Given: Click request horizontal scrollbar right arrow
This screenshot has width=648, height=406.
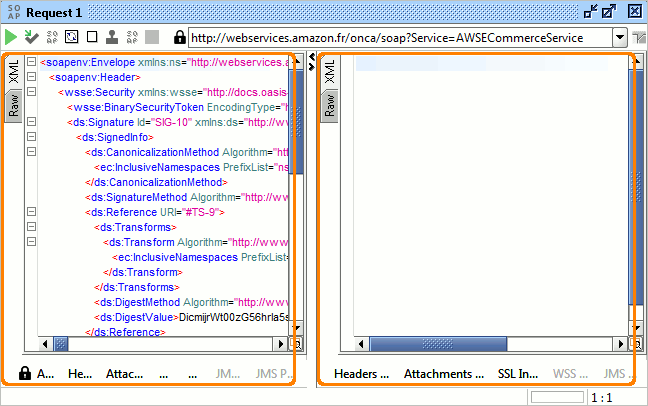Looking at the screenshot, I should [x=281, y=344].
